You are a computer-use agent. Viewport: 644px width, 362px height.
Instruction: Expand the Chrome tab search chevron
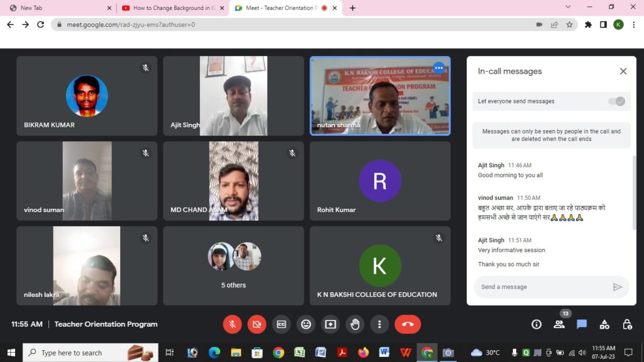click(568, 8)
